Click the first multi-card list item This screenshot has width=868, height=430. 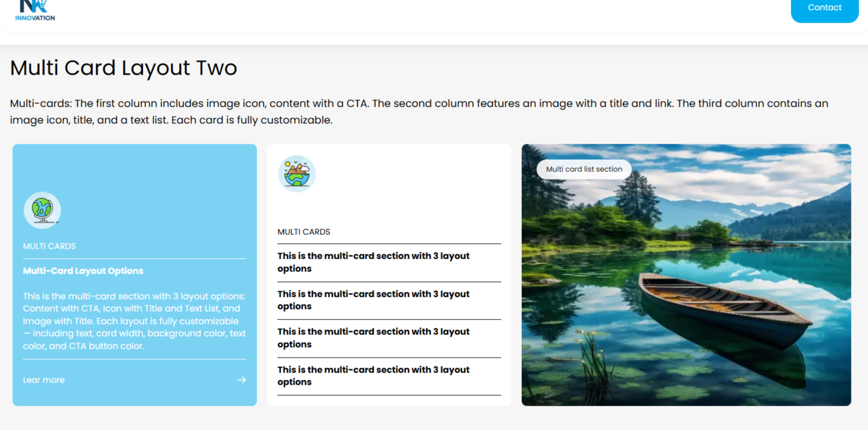pyautogui.click(x=373, y=262)
